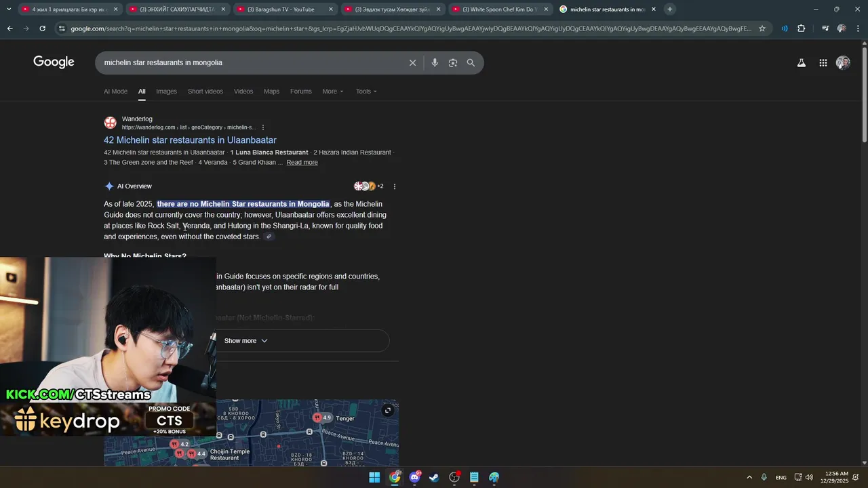Click the address bar URL
Image resolution: width=868 pixels, height=488 pixels.
coord(410,28)
